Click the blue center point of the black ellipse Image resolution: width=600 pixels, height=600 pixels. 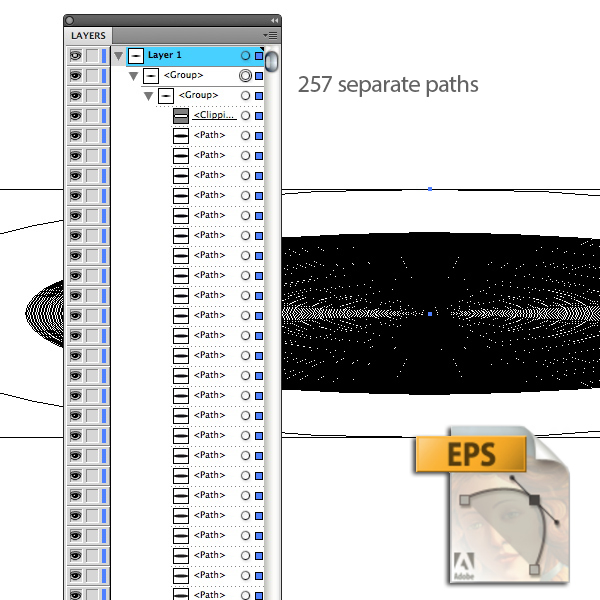pos(430,314)
